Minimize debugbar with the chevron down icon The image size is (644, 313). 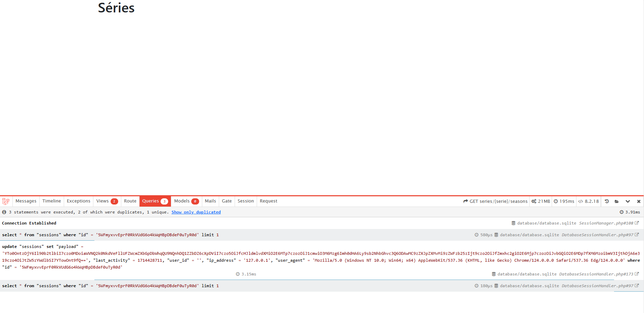click(x=628, y=201)
